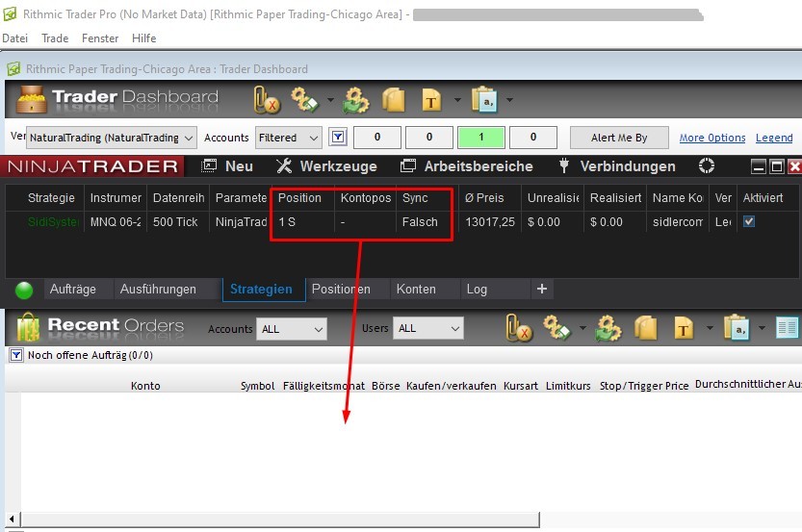This screenshot has height=532, width=802.
Task: Open Recent Orders Accounts ALL dropdown
Action: coord(292,329)
